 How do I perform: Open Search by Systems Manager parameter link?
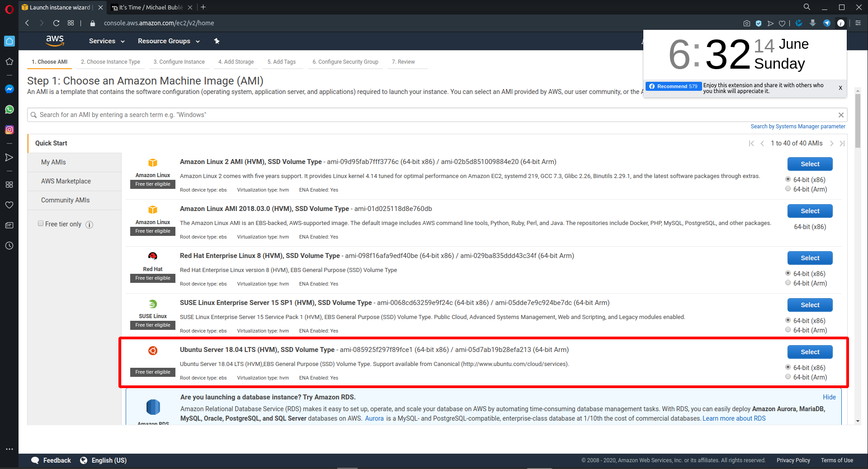798,127
